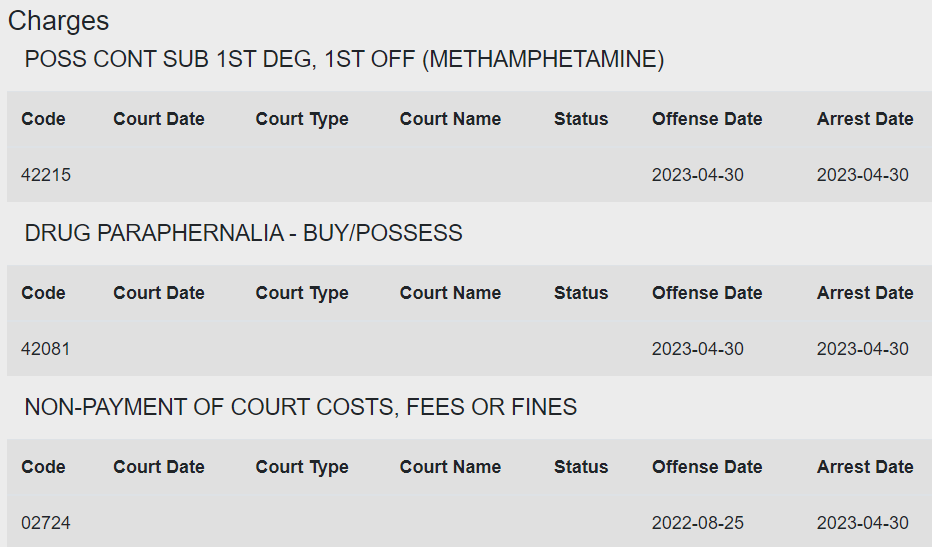Click Court Type header in second table

point(302,293)
